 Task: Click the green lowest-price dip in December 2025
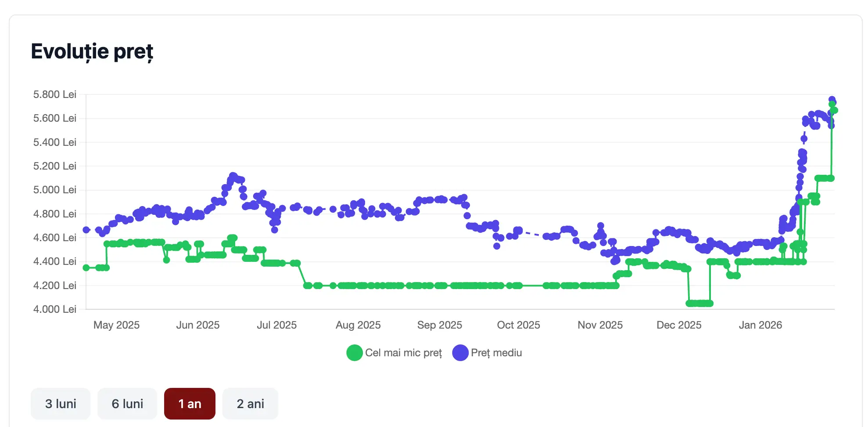coord(699,303)
